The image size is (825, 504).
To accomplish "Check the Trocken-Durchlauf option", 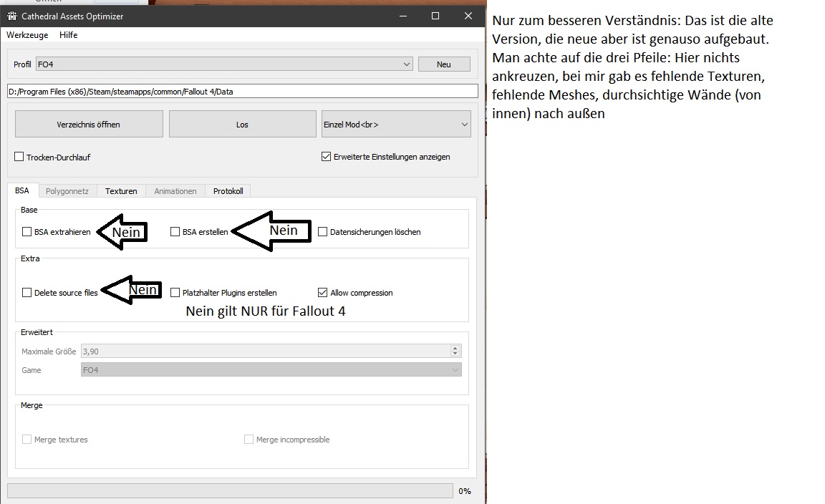I will 19,157.
